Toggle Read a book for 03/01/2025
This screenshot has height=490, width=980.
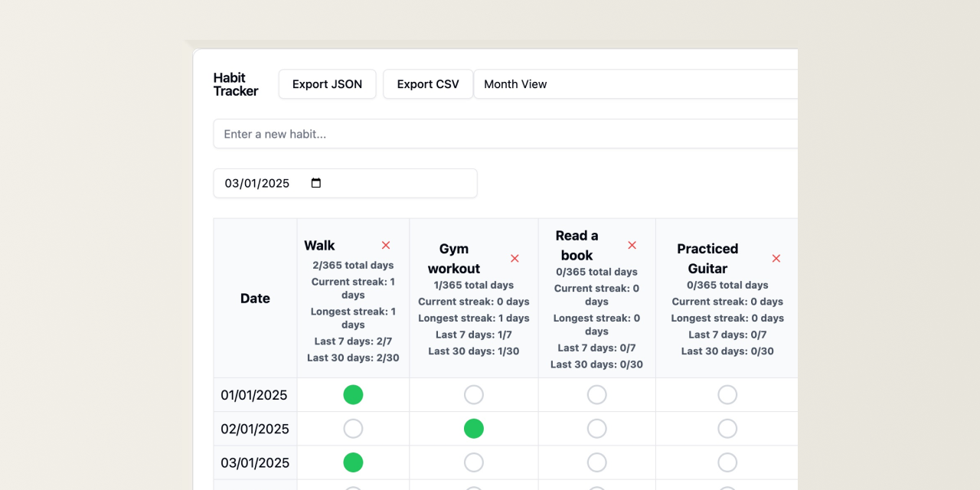pyautogui.click(x=596, y=462)
